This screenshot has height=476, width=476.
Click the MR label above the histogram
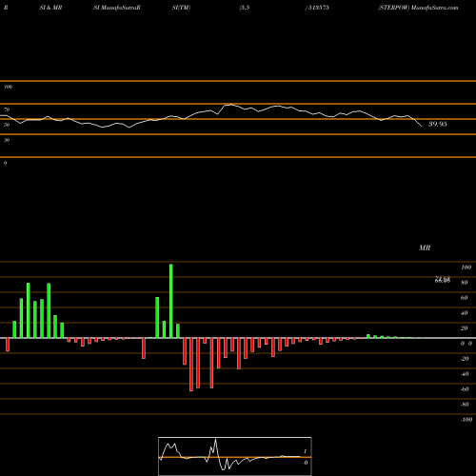point(425,248)
